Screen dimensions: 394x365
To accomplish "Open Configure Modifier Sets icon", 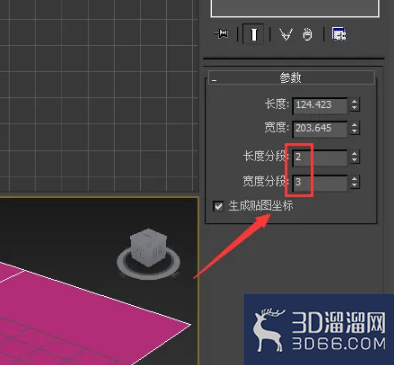I will tap(339, 34).
